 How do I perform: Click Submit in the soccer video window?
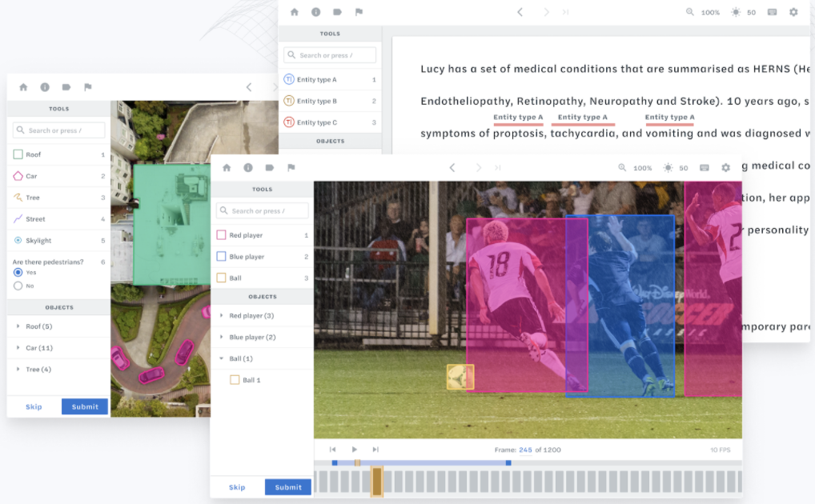pos(288,487)
